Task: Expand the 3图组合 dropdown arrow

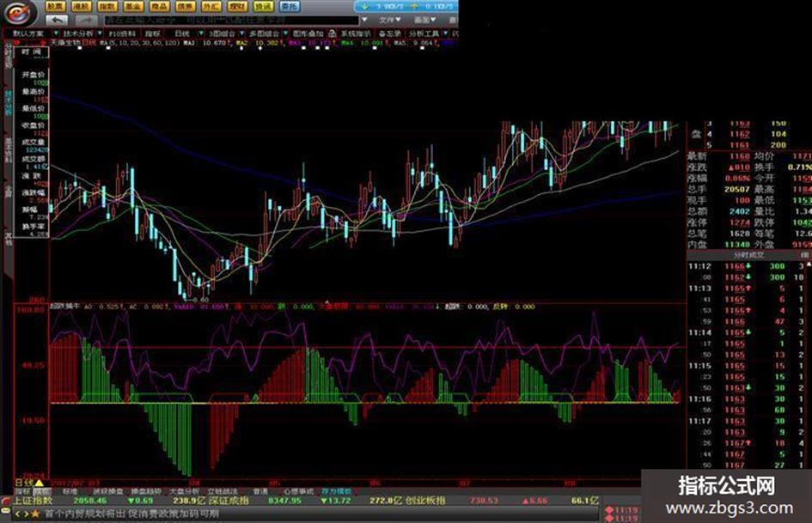Action: 241,33
